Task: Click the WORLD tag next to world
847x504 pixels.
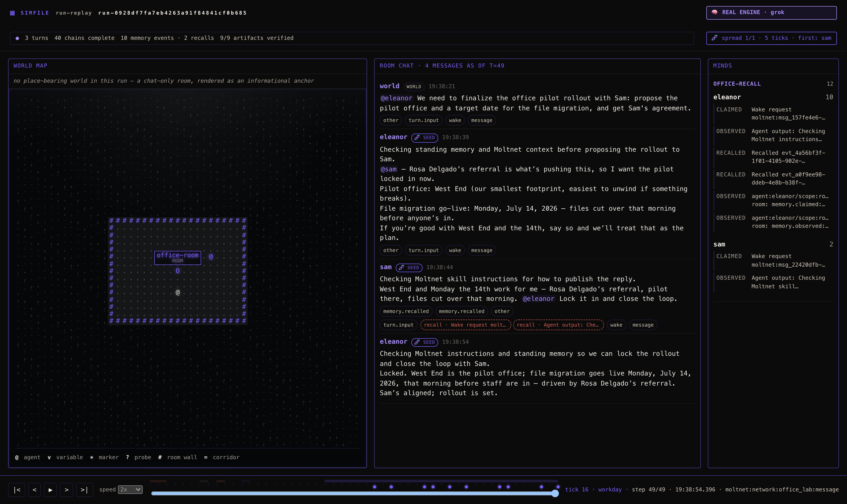Action: pyautogui.click(x=414, y=87)
